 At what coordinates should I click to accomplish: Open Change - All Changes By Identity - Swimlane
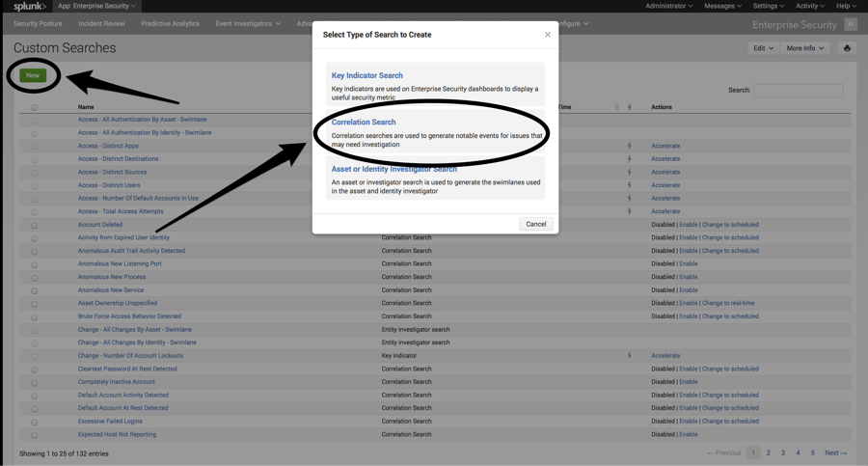point(137,343)
